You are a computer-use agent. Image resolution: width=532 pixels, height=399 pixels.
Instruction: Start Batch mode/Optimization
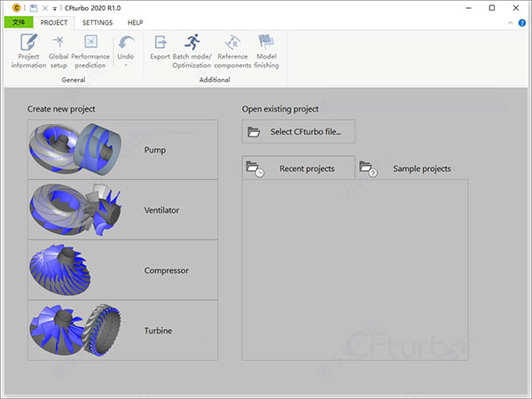pyautogui.click(x=192, y=50)
